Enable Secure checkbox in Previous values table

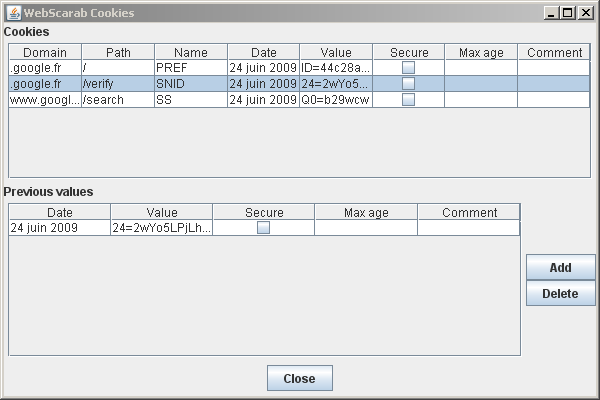[x=263, y=228]
